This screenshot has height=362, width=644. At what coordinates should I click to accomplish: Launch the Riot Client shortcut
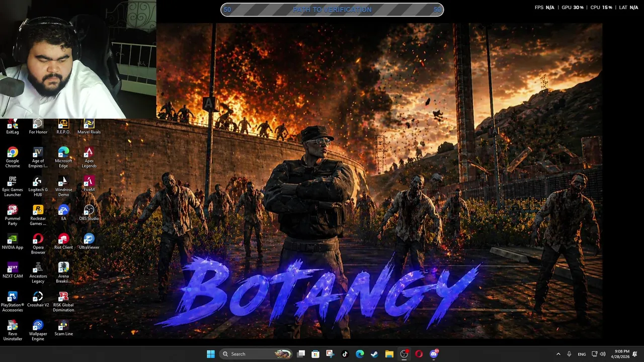(63, 241)
